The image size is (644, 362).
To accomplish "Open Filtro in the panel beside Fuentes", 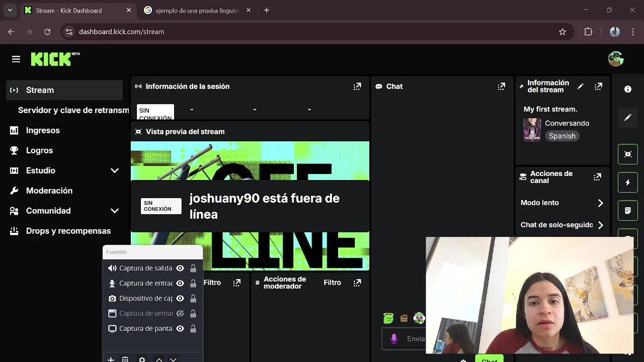I will pyautogui.click(x=212, y=283).
